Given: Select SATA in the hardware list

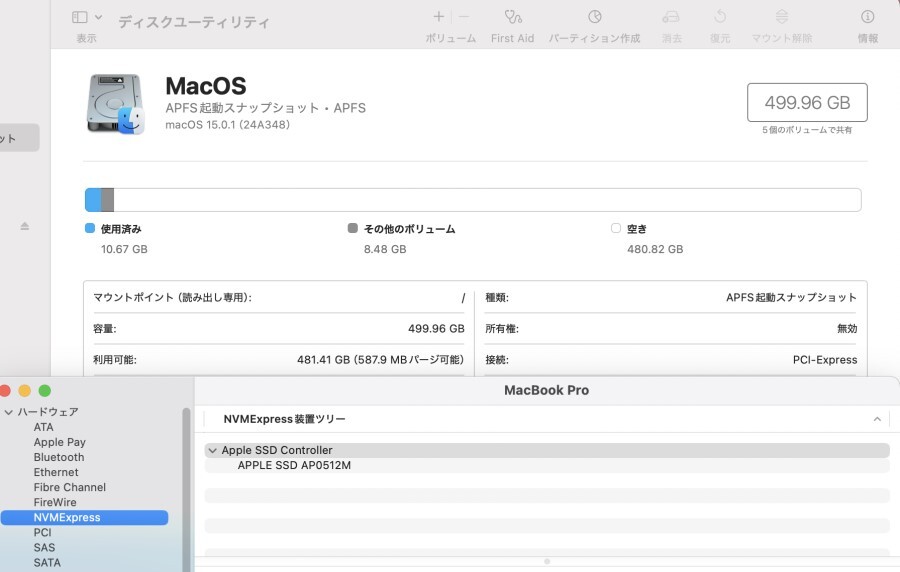Looking at the screenshot, I should (47, 562).
